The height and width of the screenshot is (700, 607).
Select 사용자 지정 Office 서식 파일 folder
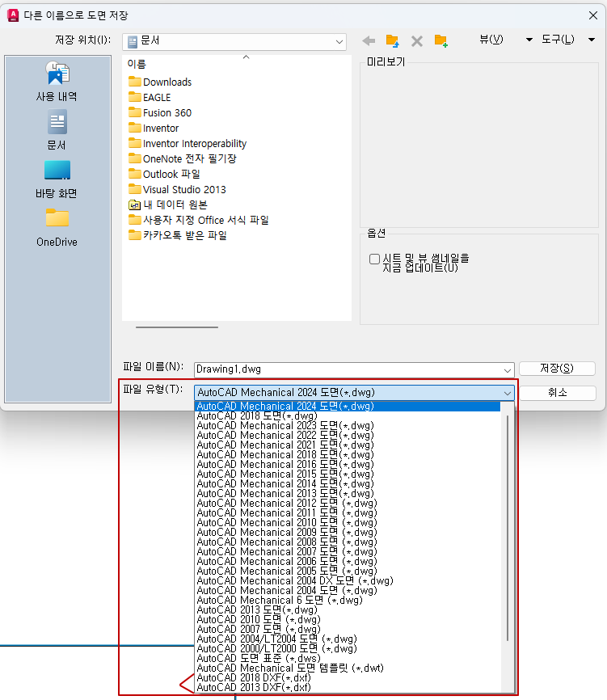(x=199, y=220)
